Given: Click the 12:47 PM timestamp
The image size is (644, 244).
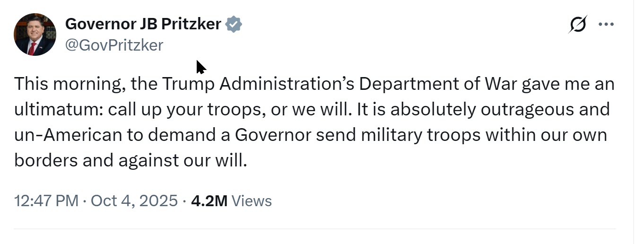Looking at the screenshot, I should (46, 201).
